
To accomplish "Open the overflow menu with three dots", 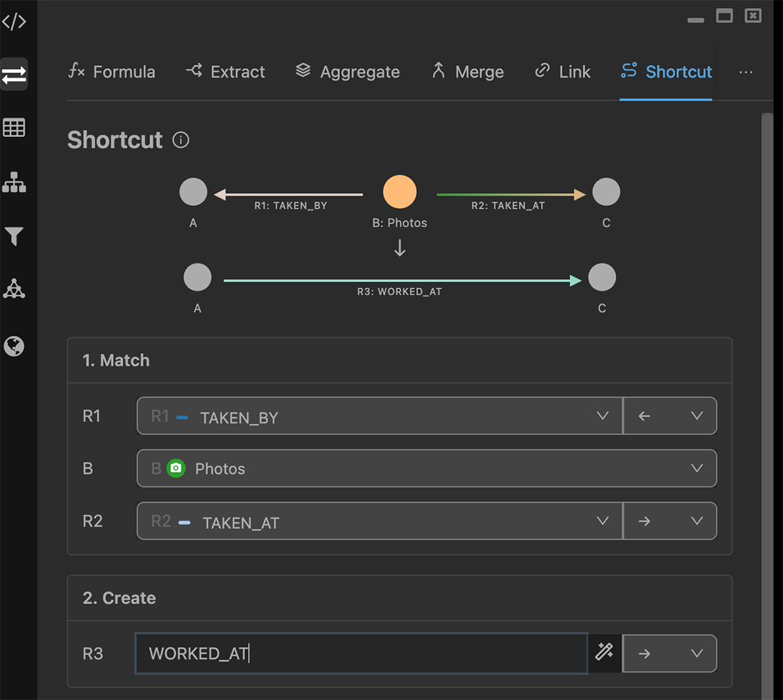I will 746,72.
